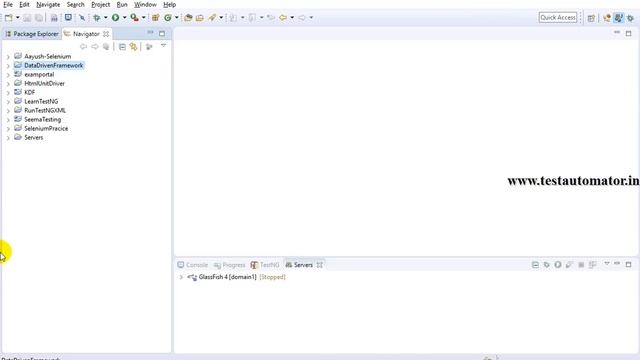Screen dimensions: 640x360
Task: Expand the RunTestNGXML project
Action: 8,111
